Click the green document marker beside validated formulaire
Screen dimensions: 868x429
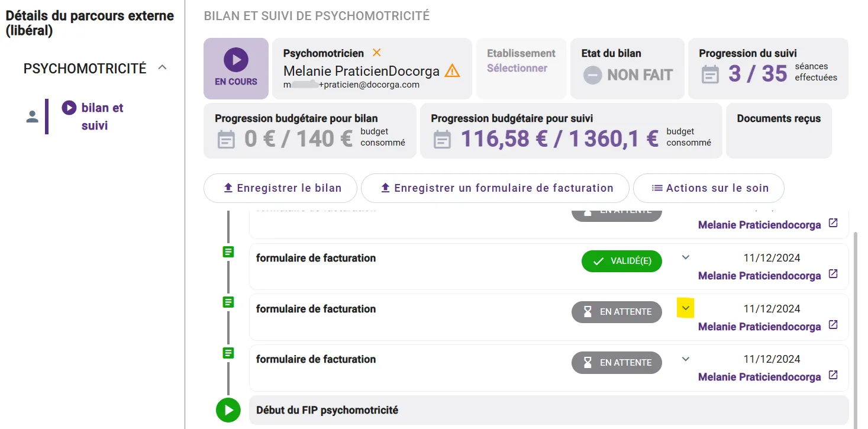click(x=228, y=252)
